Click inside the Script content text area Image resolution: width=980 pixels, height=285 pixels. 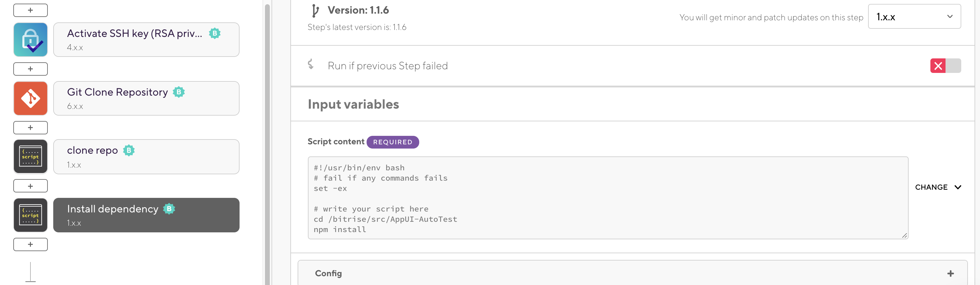[608, 198]
